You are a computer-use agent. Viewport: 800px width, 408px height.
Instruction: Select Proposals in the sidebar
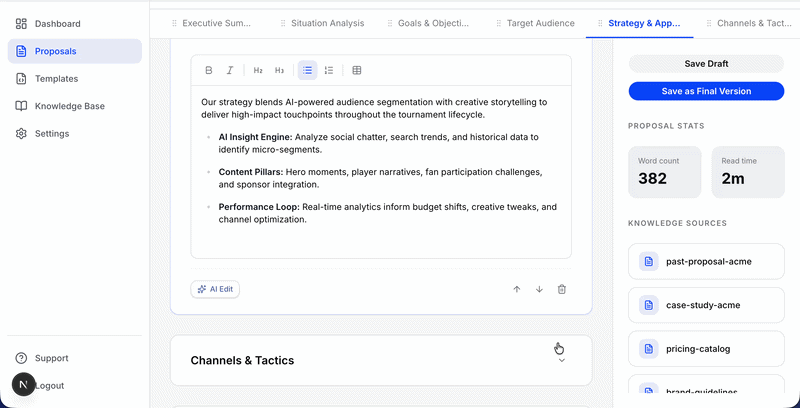click(x=74, y=51)
